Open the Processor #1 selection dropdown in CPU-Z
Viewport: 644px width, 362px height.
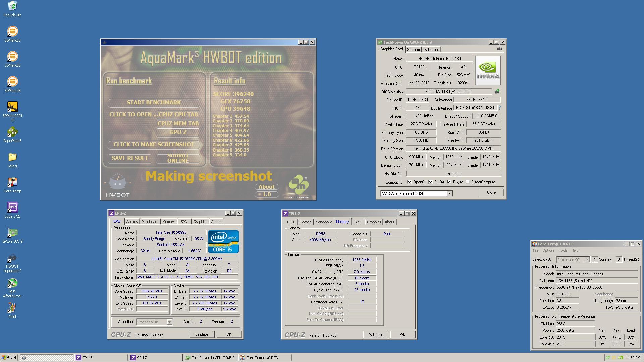pos(169,322)
